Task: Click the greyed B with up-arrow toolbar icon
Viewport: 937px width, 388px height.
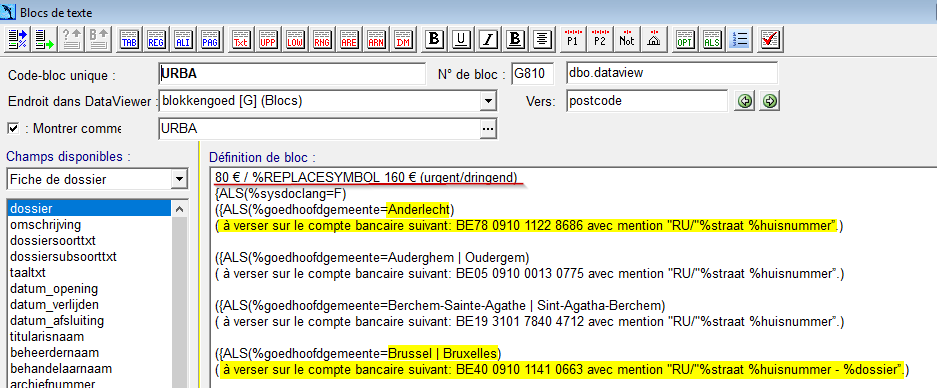Action: pyautogui.click(x=98, y=39)
